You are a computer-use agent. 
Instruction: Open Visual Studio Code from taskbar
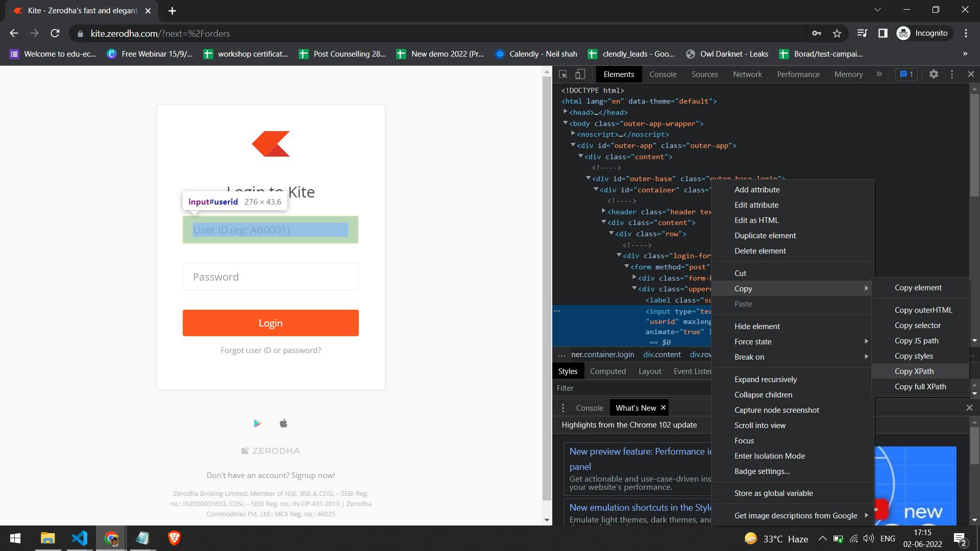point(80,538)
